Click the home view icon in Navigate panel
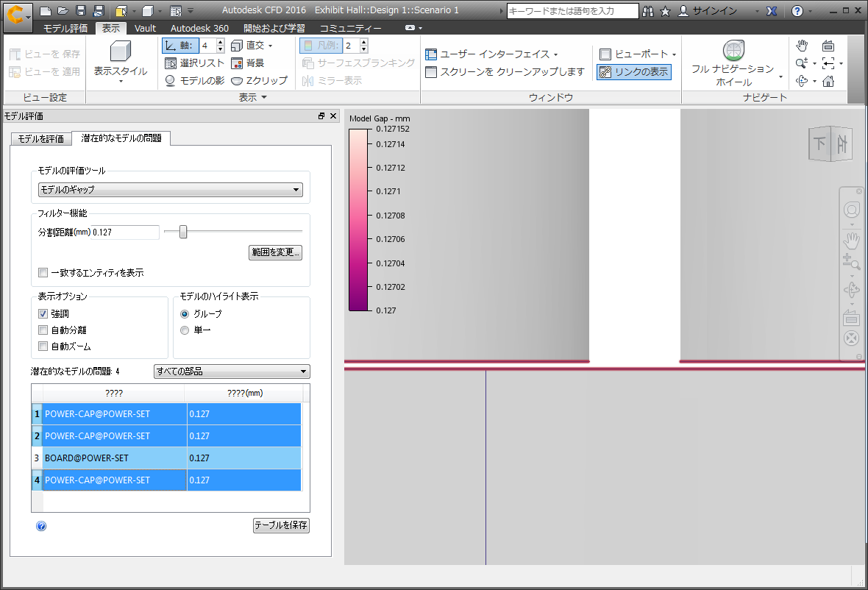Image resolution: width=868 pixels, height=590 pixels. (x=828, y=82)
